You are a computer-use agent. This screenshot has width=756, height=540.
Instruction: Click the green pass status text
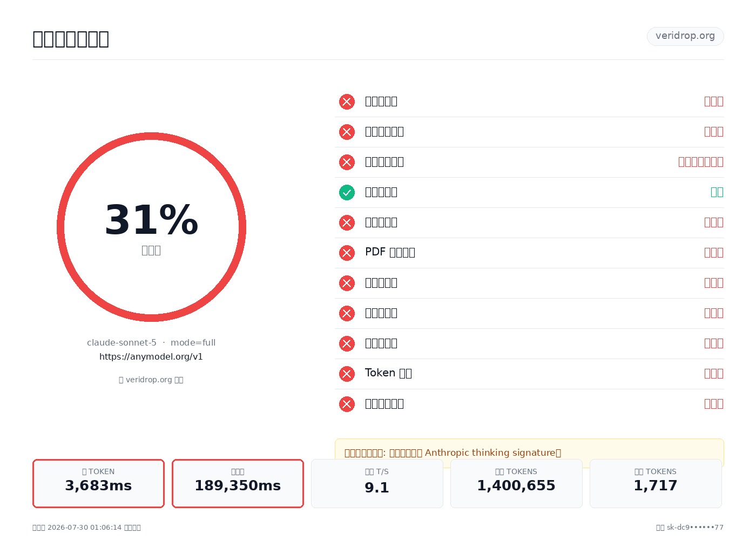pyautogui.click(x=717, y=192)
